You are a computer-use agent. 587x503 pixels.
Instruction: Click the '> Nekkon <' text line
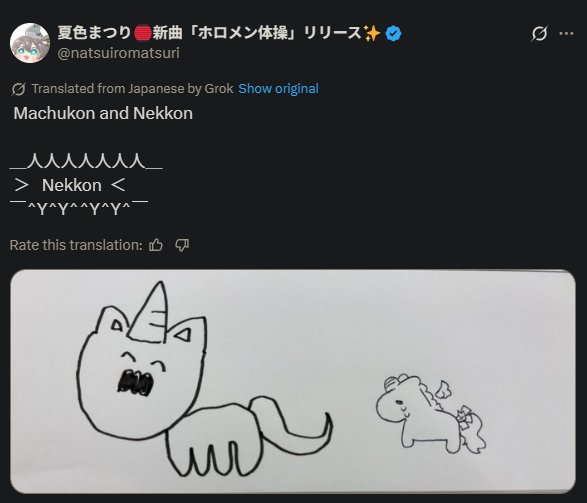coord(69,185)
